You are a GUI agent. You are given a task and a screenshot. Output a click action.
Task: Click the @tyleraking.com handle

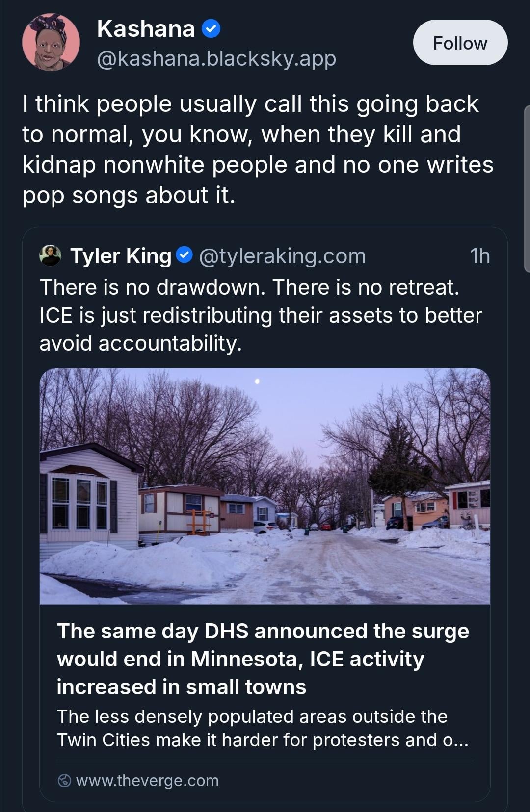point(282,256)
